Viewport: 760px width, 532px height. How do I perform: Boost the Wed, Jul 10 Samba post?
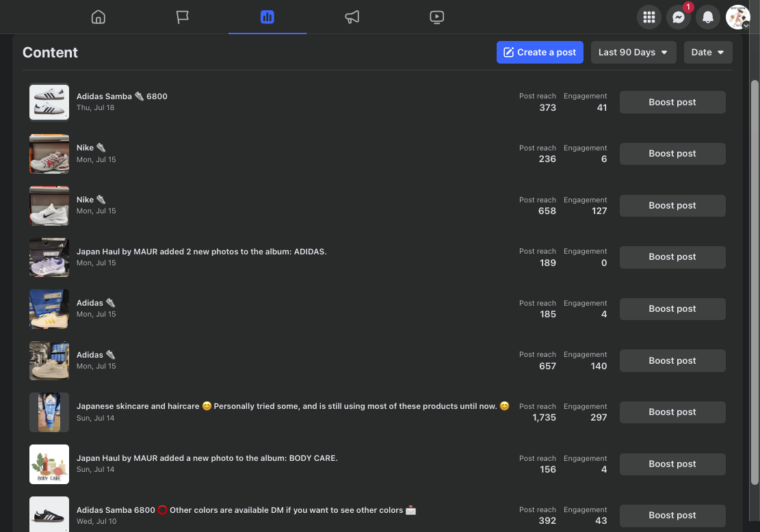[672, 515]
